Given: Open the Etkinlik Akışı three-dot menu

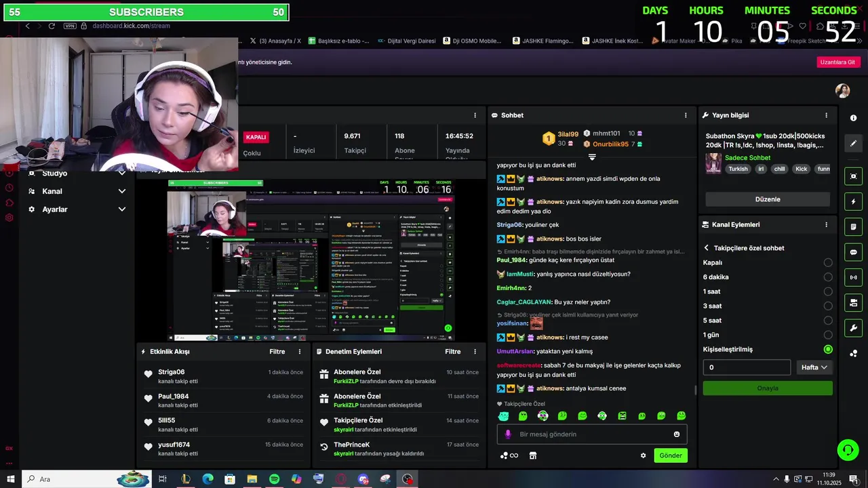Looking at the screenshot, I should pos(300,352).
